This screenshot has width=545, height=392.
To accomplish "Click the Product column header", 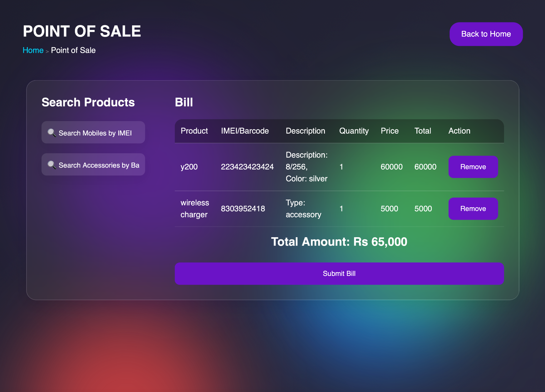I will 194,131.
